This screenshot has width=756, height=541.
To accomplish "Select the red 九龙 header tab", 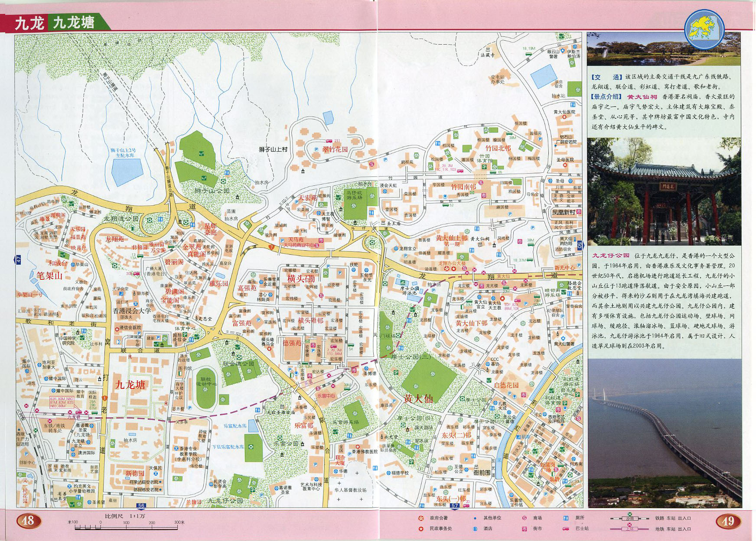I will coord(29,23).
